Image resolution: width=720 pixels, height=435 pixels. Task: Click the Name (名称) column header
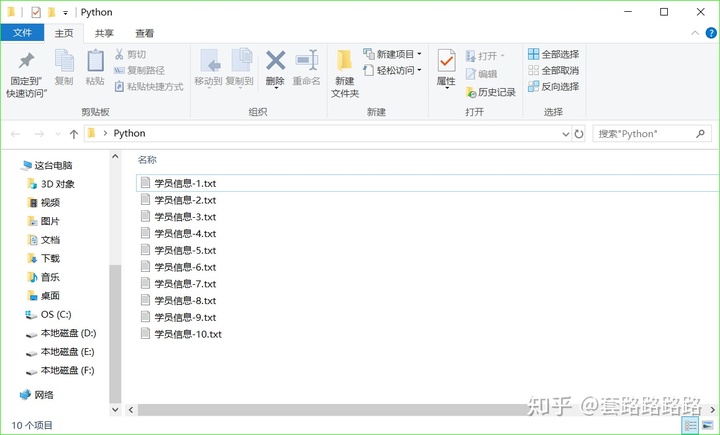click(x=147, y=160)
